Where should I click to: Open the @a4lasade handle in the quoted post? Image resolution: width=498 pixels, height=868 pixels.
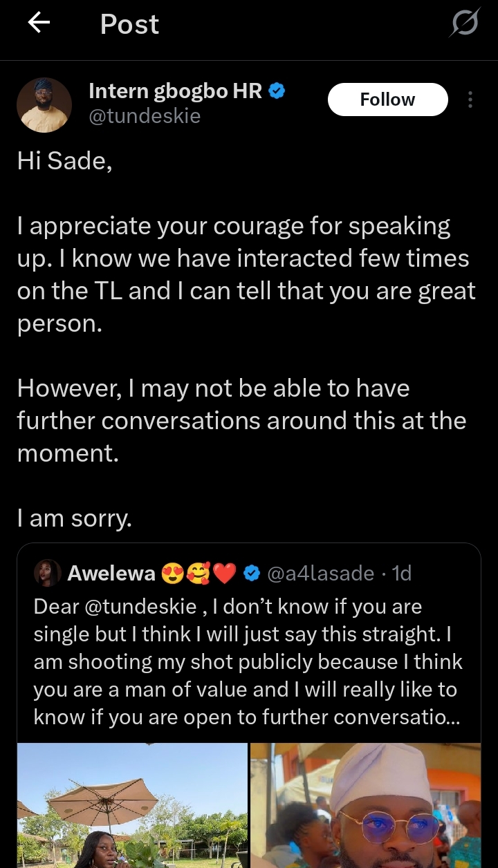[x=320, y=573]
